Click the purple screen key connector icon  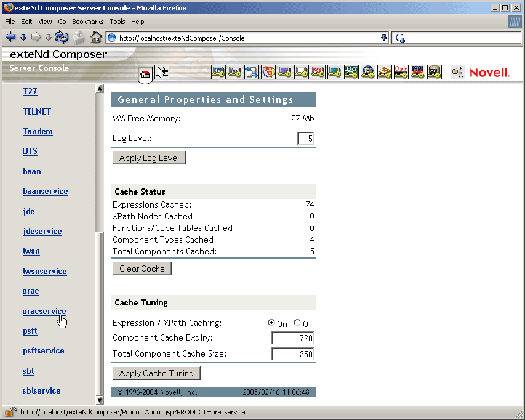pos(285,72)
